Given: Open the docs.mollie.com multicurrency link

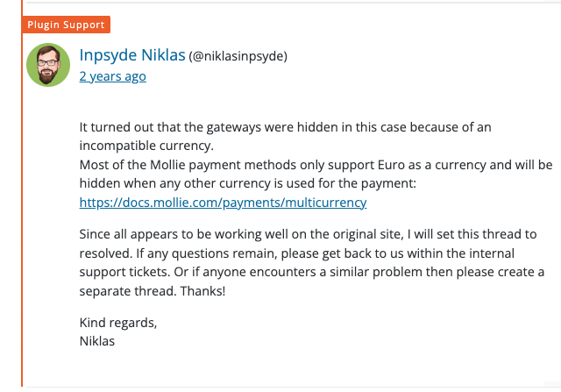Looking at the screenshot, I should [x=223, y=203].
